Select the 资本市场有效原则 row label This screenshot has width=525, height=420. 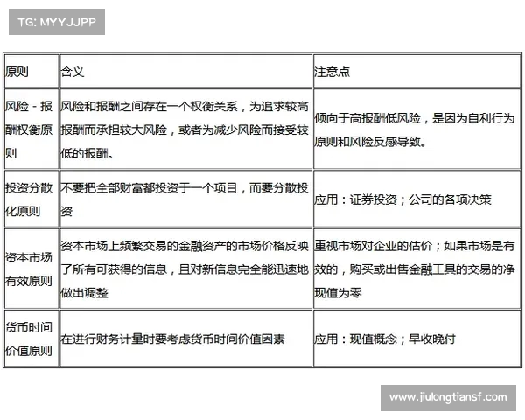point(29,268)
